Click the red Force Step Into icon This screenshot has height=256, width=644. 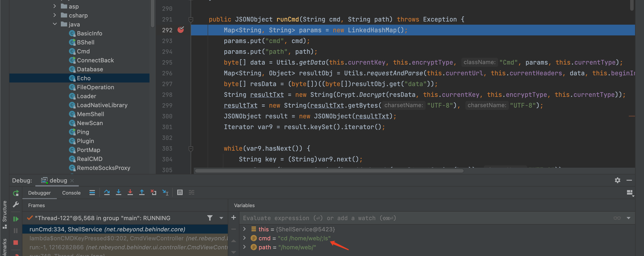tap(130, 192)
